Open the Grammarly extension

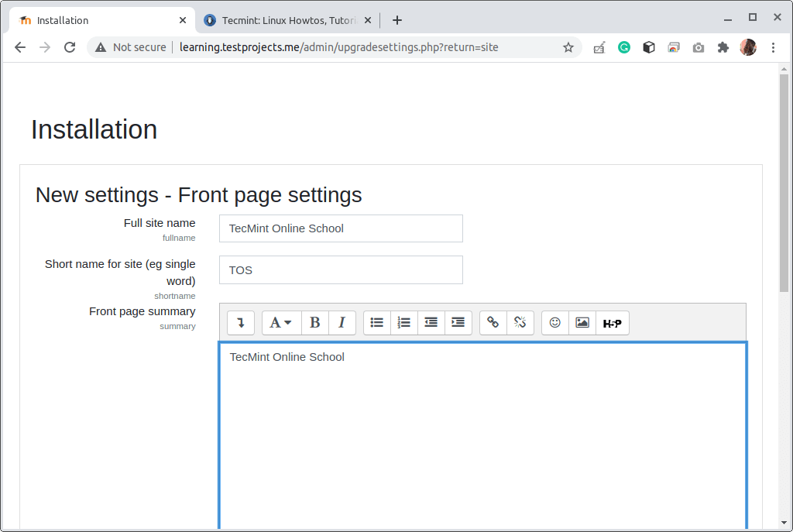(x=624, y=47)
